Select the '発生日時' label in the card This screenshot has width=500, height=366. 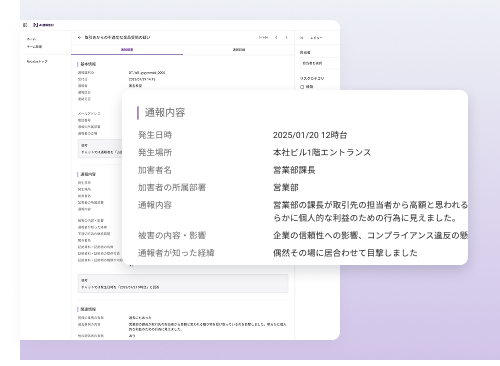(x=155, y=135)
